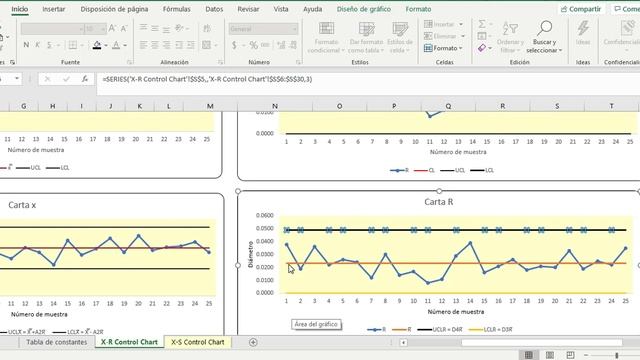Click the add new sheet plus icon

tap(253, 342)
